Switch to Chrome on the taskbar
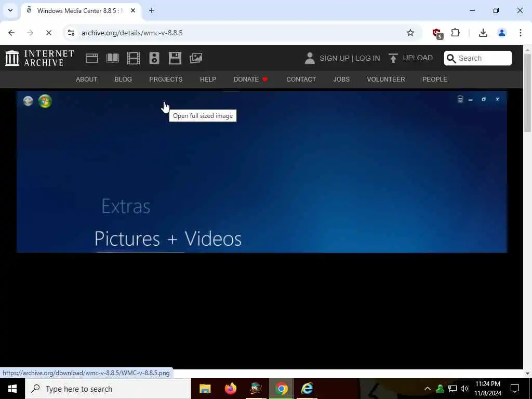 pyautogui.click(x=281, y=389)
